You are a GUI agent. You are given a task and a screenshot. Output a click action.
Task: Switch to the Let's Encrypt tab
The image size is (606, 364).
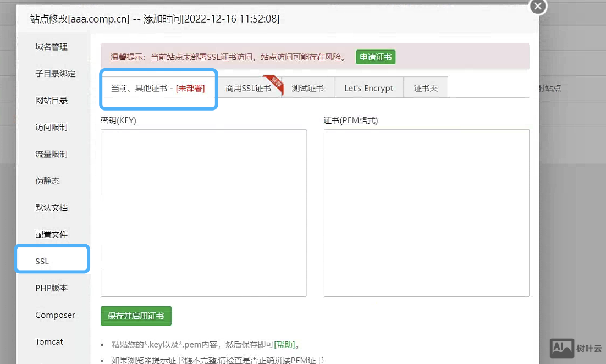click(x=368, y=88)
